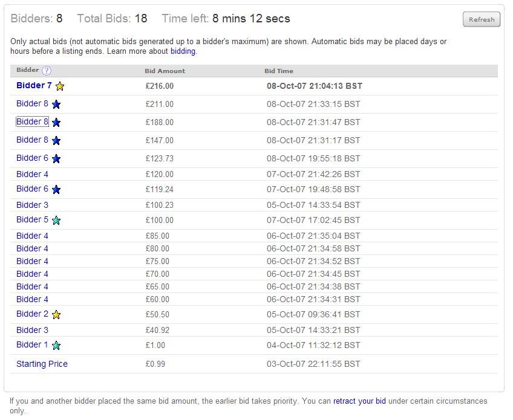The image size is (513, 420).
Task: Click blue star on Bidder 6's £119.24 row
Action: (x=56, y=190)
